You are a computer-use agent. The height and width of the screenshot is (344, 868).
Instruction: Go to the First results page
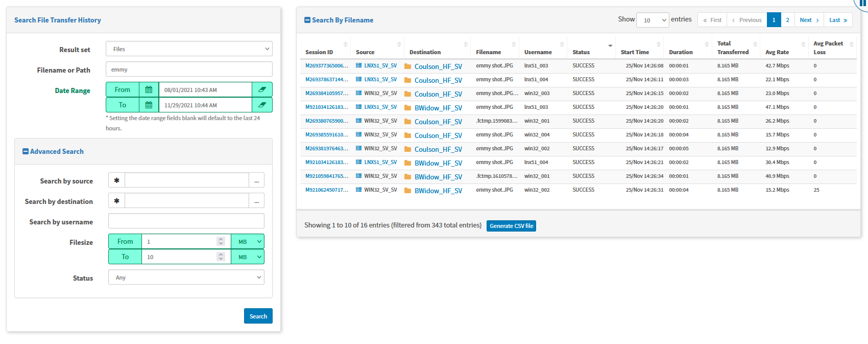tap(712, 20)
